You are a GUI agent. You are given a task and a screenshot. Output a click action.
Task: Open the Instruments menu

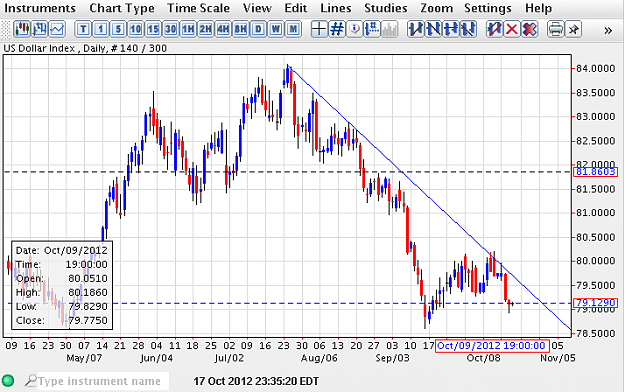click(39, 8)
